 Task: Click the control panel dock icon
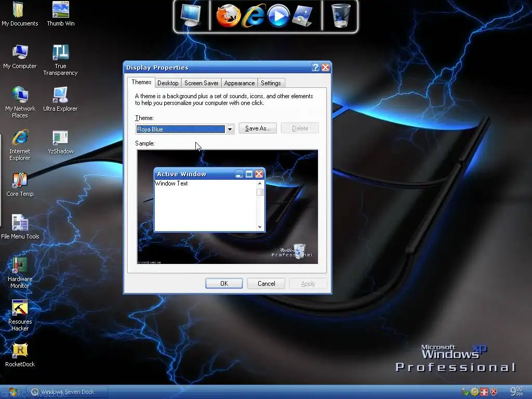(302, 16)
